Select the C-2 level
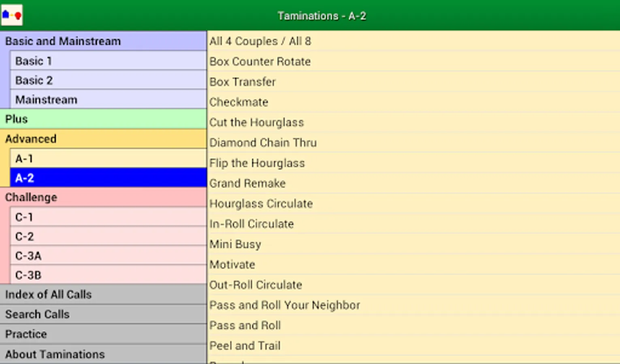Image resolution: width=620 pixels, height=364 pixels. (x=108, y=236)
